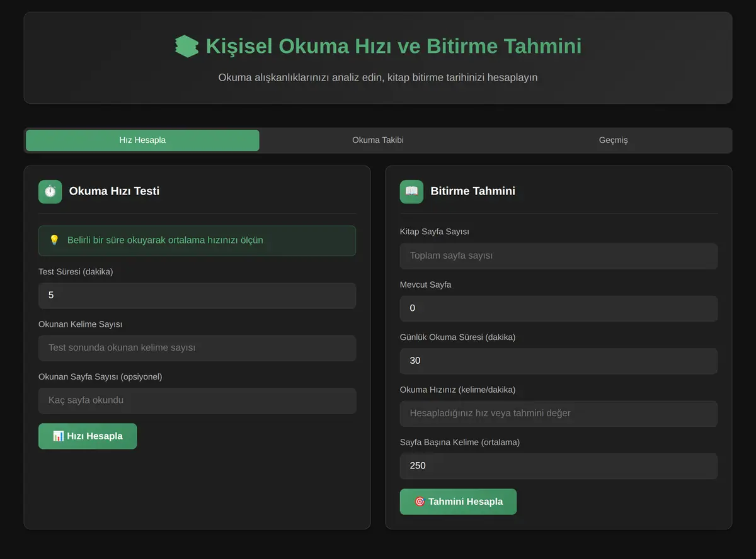Viewport: 756px width, 559px height.
Task: Click the stacked books logo icon in header
Action: point(186,47)
